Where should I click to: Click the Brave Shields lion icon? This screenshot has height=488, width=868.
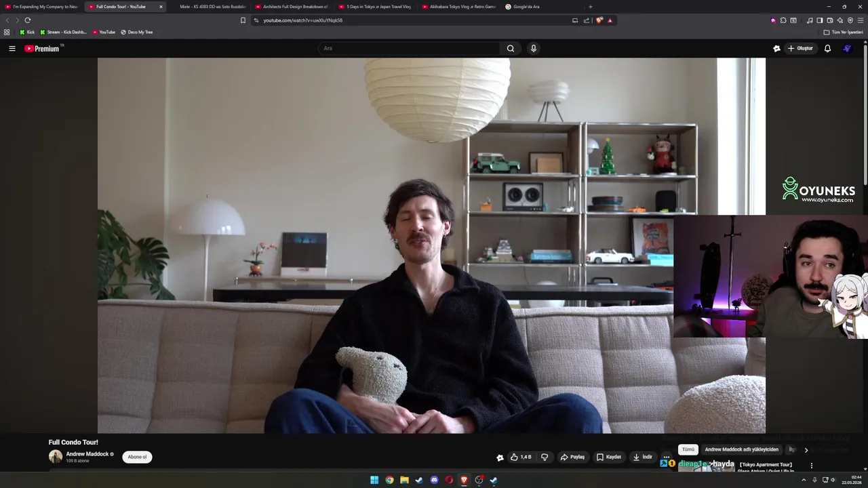pos(599,20)
